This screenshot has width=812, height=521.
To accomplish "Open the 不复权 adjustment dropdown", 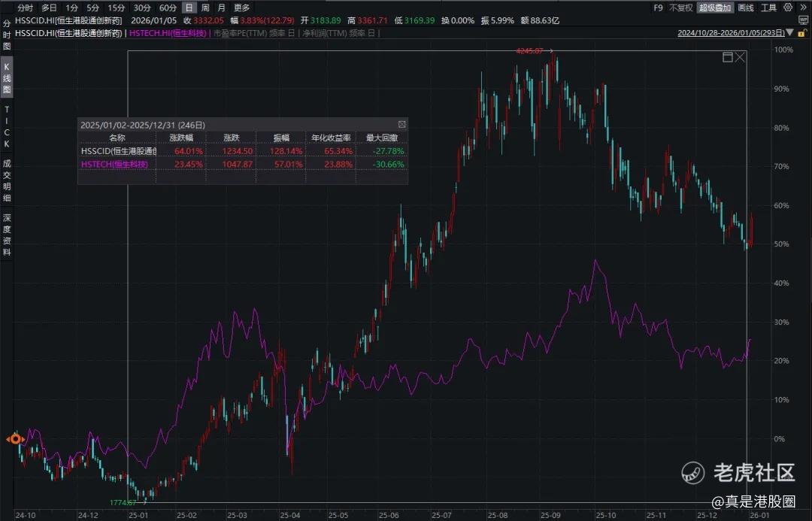I will tap(679, 8).
